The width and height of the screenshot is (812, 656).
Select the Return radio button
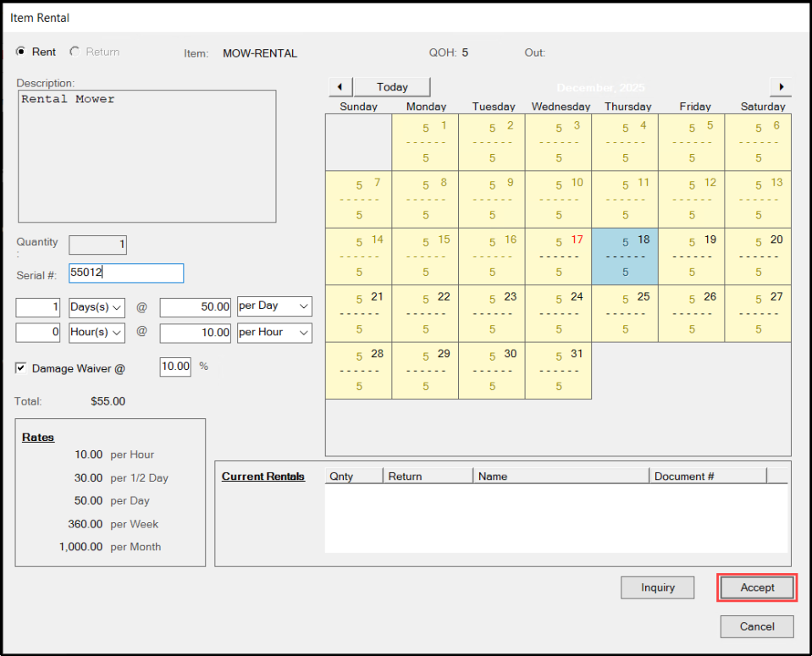point(75,52)
